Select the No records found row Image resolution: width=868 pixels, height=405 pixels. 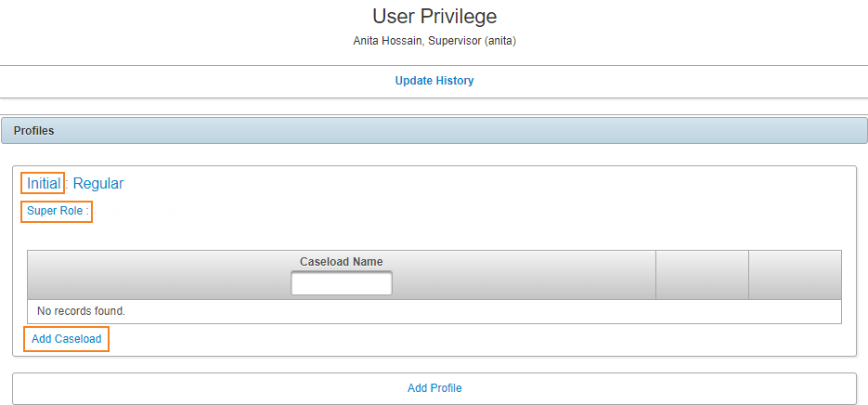[x=434, y=311]
